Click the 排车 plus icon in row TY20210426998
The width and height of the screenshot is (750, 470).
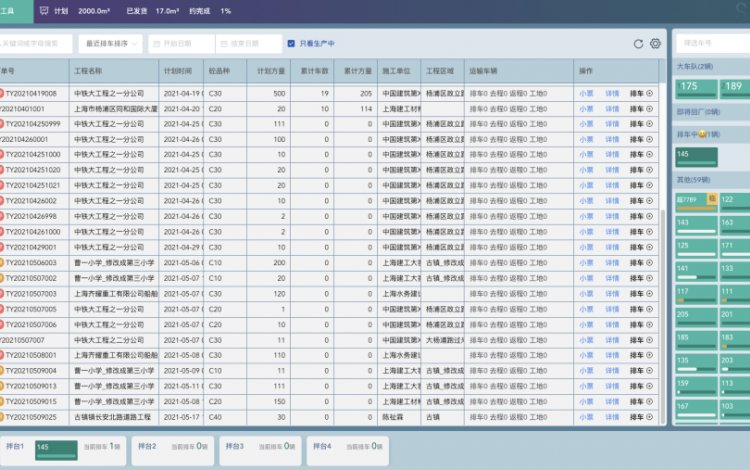[650, 216]
